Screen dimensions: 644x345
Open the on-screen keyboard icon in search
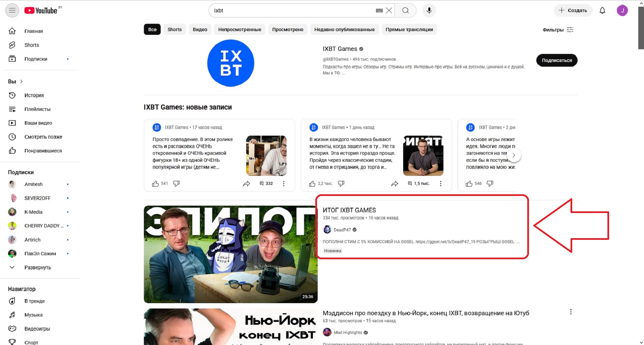(379, 10)
